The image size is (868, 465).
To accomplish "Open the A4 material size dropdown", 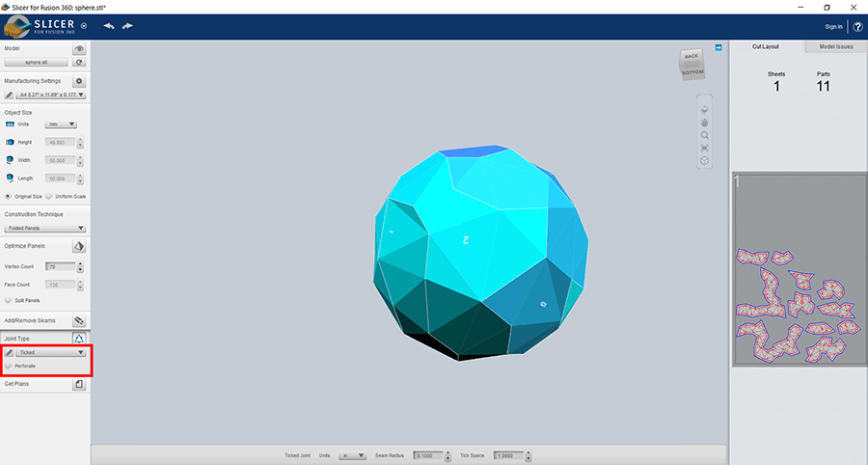I will [50, 95].
